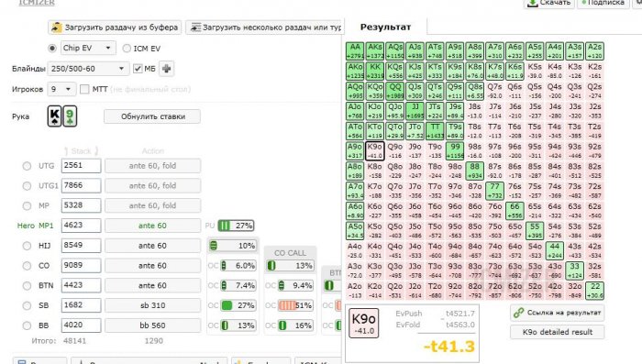Click the plus icon next to МБ checkbox

(166, 69)
